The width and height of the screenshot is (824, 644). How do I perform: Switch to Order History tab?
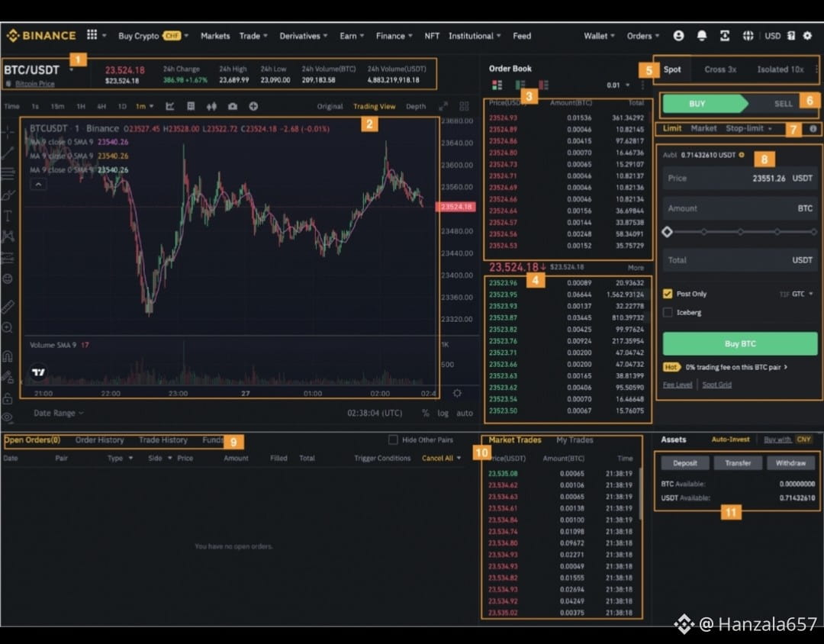[x=99, y=440]
